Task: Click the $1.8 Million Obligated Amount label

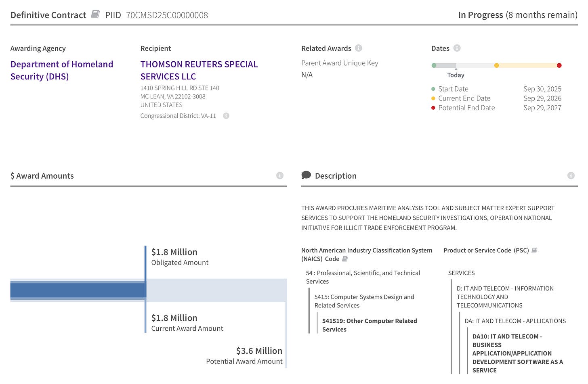Action: tap(180, 257)
